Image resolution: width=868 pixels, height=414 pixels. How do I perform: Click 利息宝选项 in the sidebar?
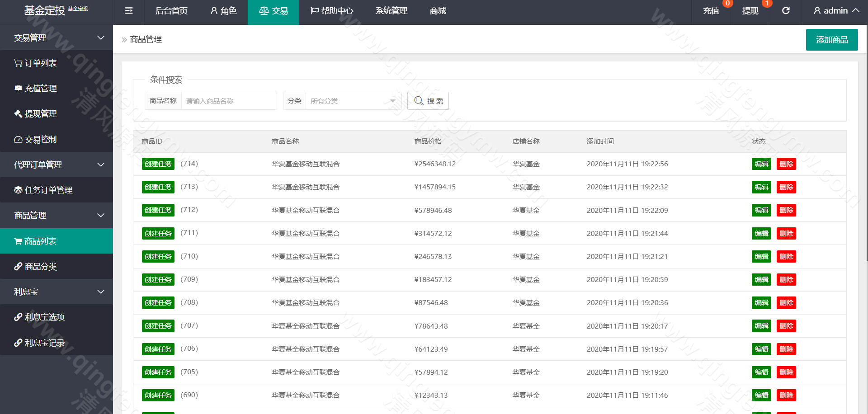[43, 317]
